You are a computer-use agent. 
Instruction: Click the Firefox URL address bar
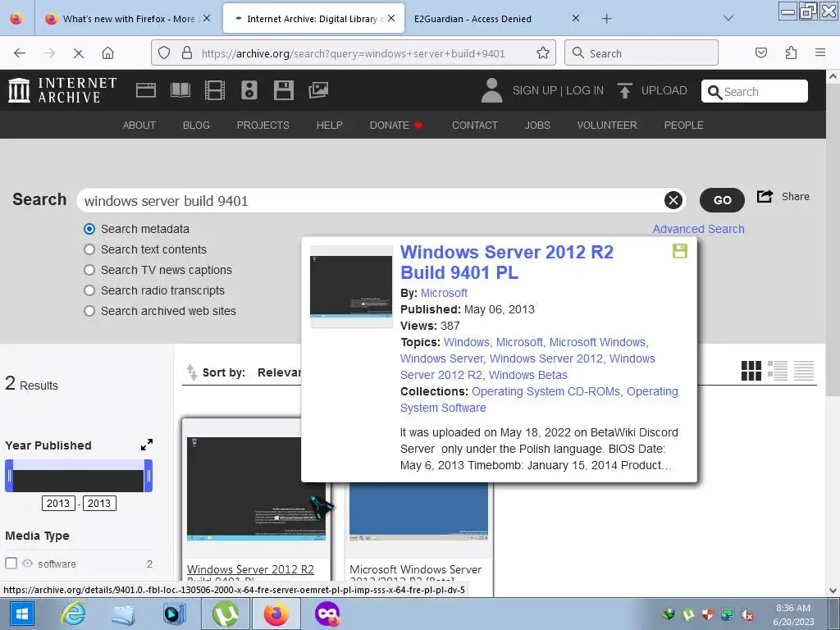click(353, 53)
